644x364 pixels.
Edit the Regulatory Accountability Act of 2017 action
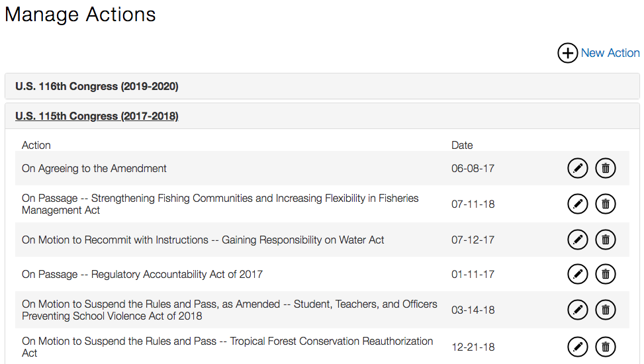[x=578, y=274]
